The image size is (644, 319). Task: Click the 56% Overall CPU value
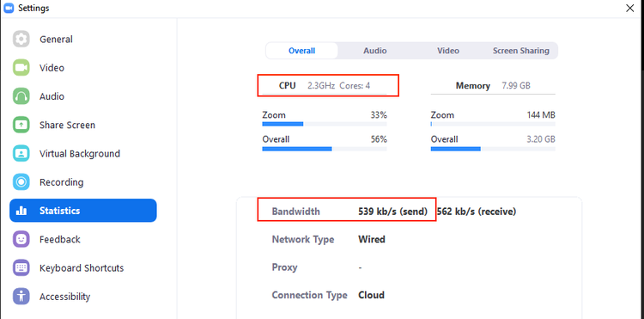[379, 139]
